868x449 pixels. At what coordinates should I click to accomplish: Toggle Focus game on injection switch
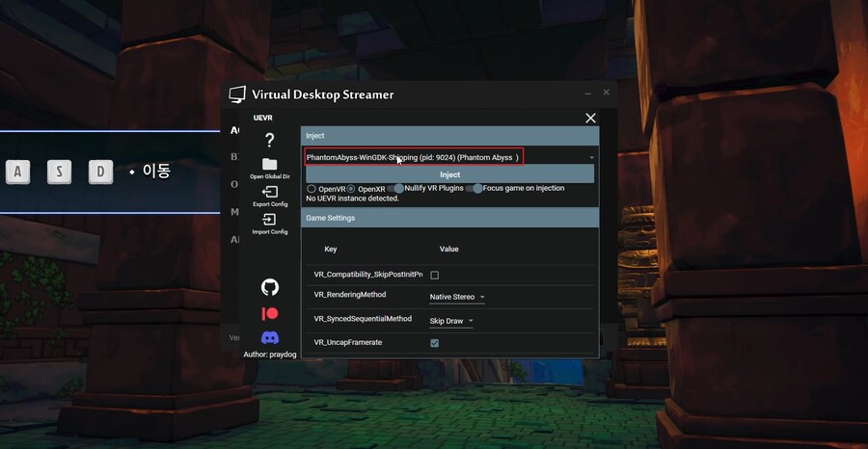(475, 188)
